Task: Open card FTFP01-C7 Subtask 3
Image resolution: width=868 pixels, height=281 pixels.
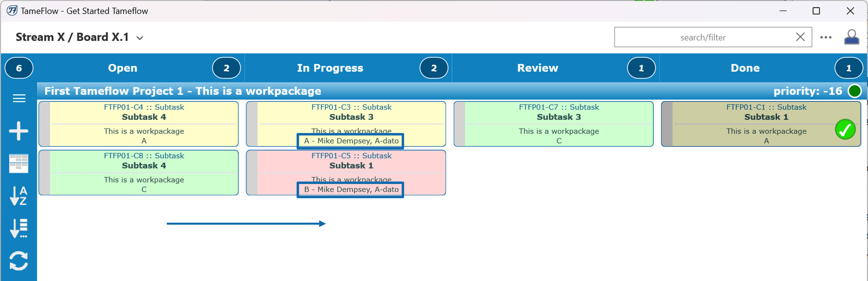Action: click(x=554, y=124)
